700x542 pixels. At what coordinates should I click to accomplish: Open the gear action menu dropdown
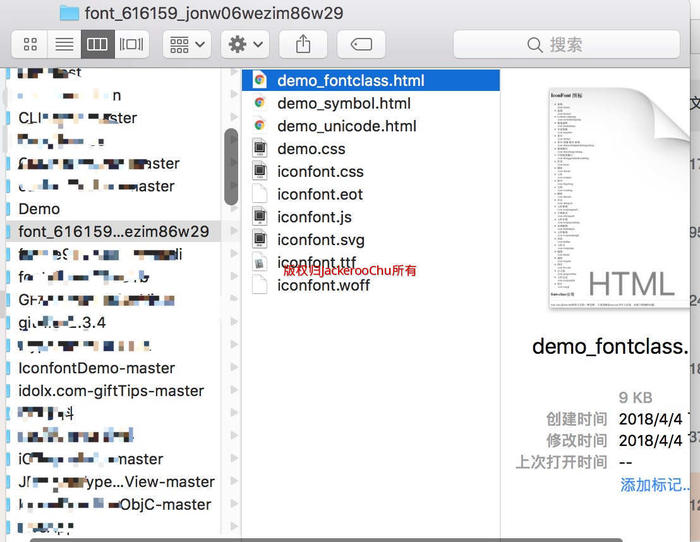[x=245, y=44]
